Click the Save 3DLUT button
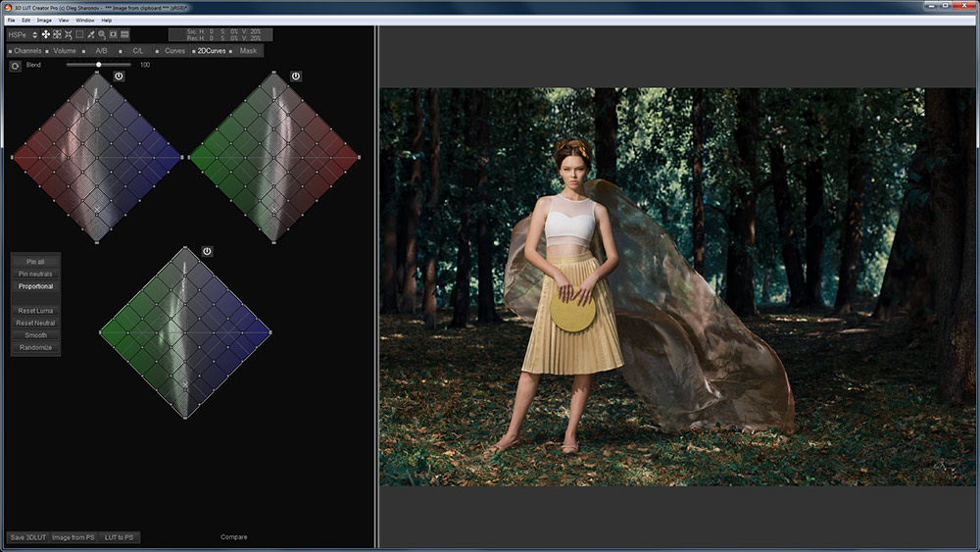Screen dimensions: 980x552 (x=26, y=537)
